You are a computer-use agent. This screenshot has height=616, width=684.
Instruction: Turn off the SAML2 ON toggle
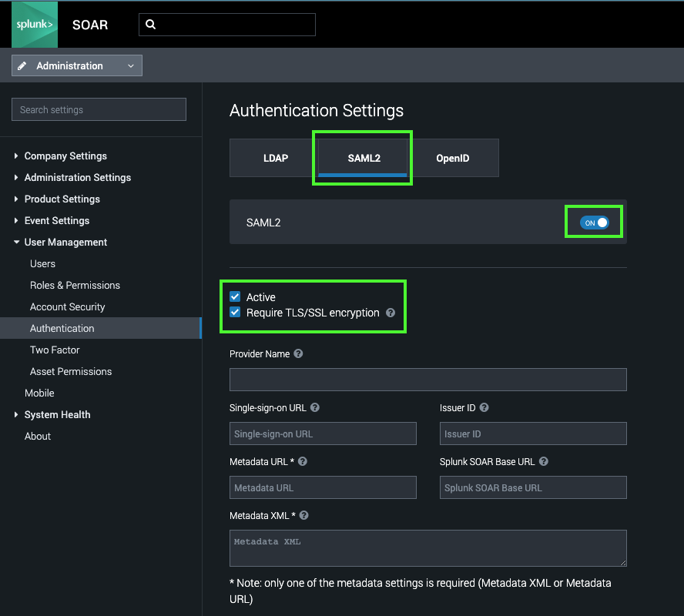pyautogui.click(x=594, y=223)
